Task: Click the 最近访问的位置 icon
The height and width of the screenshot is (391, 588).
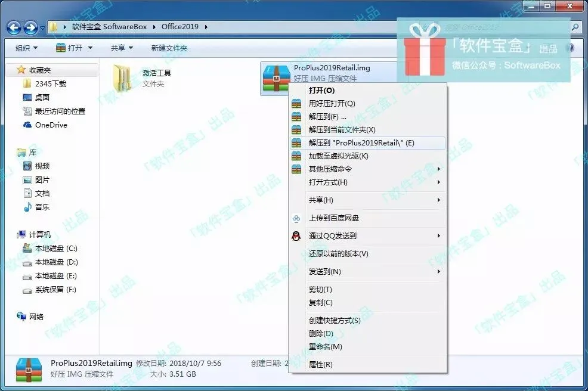Action: (27, 111)
